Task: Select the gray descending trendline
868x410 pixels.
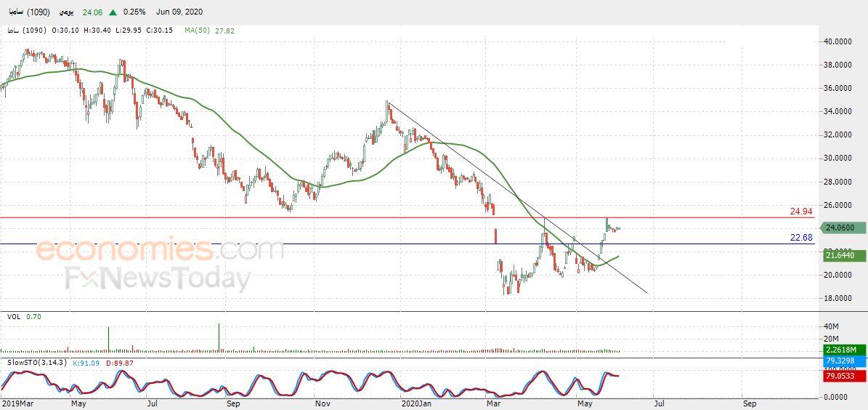Action: (517, 197)
